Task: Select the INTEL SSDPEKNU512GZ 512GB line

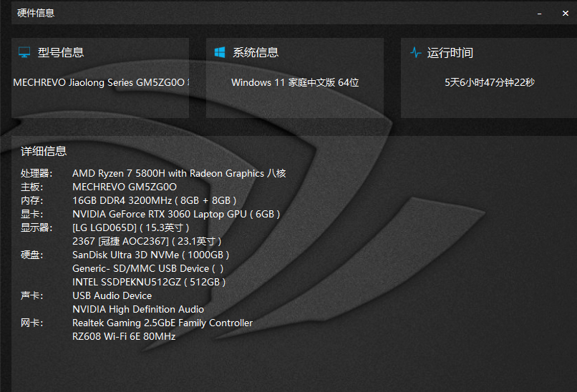Action: (149, 282)
